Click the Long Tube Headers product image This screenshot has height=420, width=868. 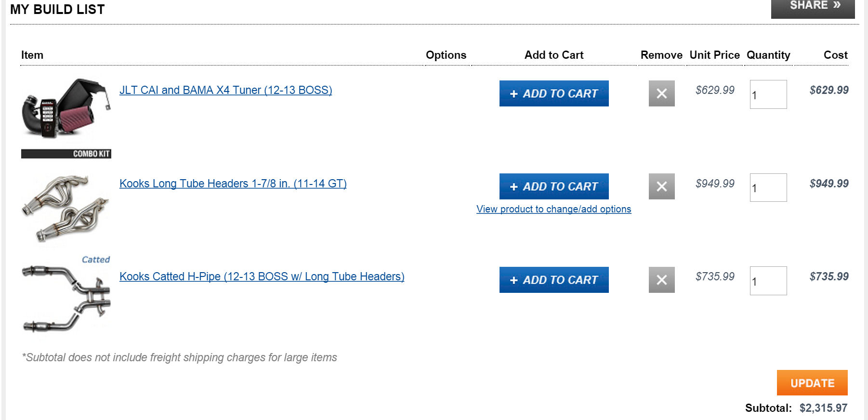click(66, 208)
